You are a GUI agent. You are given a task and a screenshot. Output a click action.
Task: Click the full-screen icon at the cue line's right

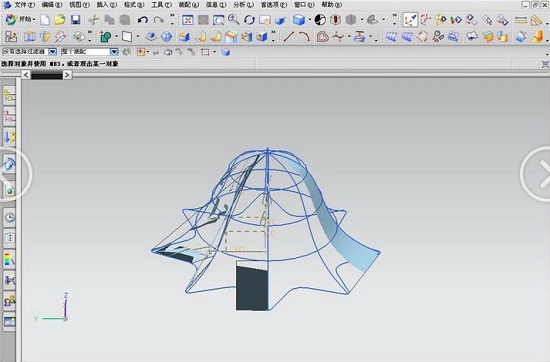pos(545,64)
